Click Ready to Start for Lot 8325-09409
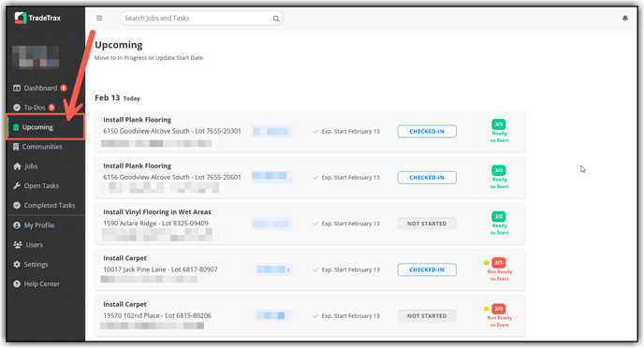This screenshot has height=348, width=644. (500, 229)
